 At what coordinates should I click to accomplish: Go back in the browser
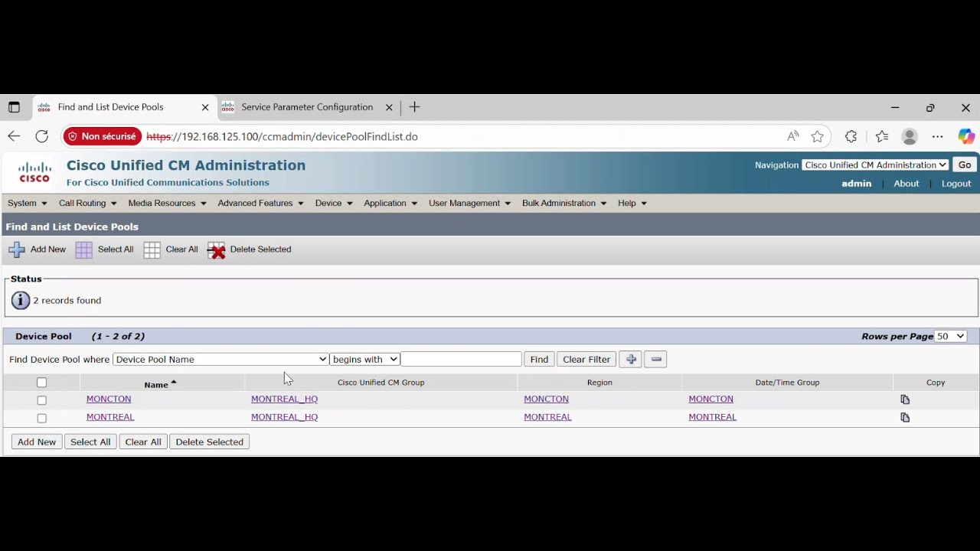[14, 136]
